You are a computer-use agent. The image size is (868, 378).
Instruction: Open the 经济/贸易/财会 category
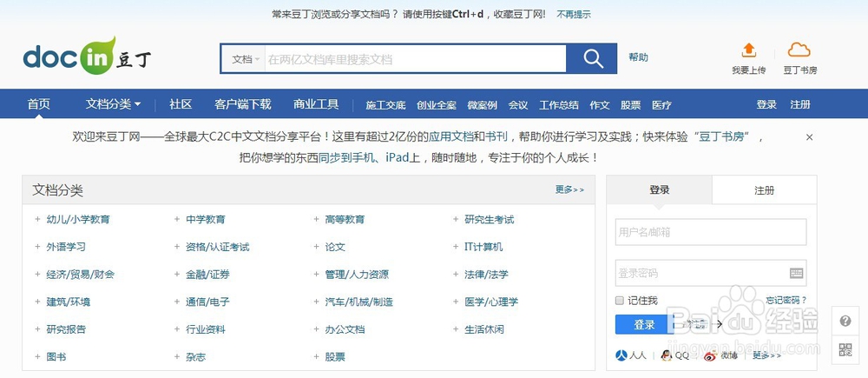[81, 275]
